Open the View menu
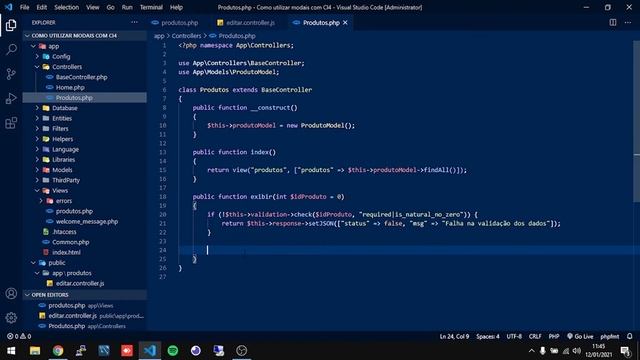 point(93,7)
